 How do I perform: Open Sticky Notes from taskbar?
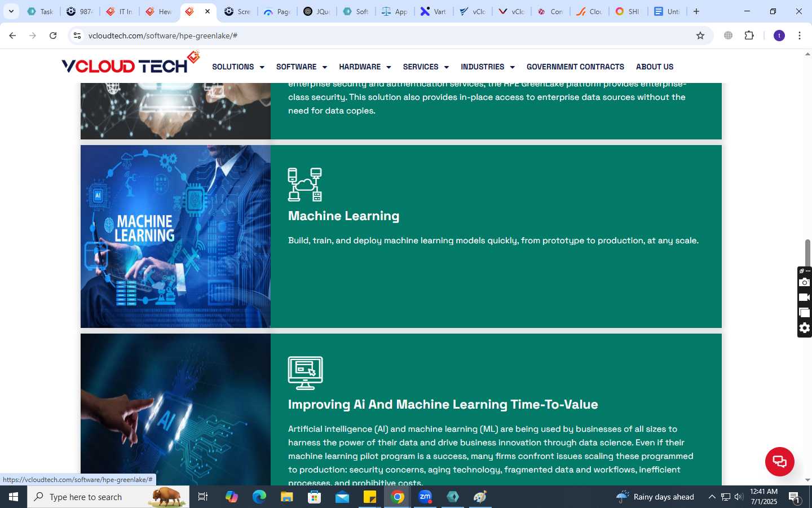point(369,497)
